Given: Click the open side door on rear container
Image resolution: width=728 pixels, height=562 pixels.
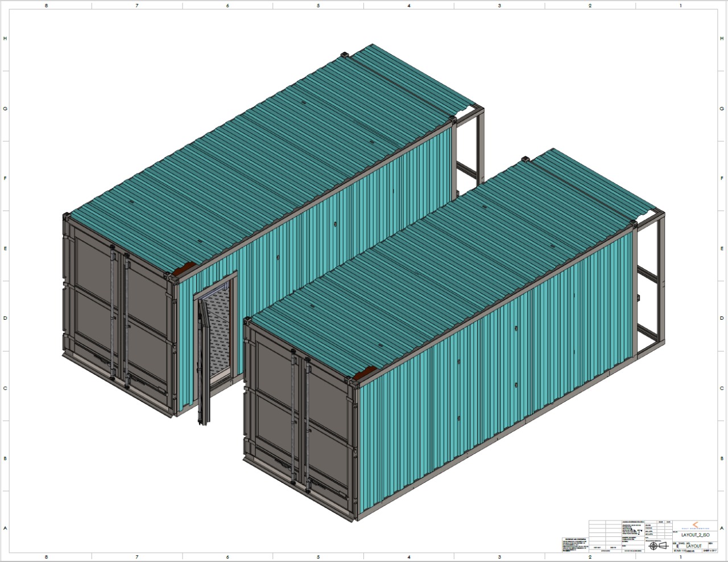Looking at the screenshot, I should click(x=204, y=364).
